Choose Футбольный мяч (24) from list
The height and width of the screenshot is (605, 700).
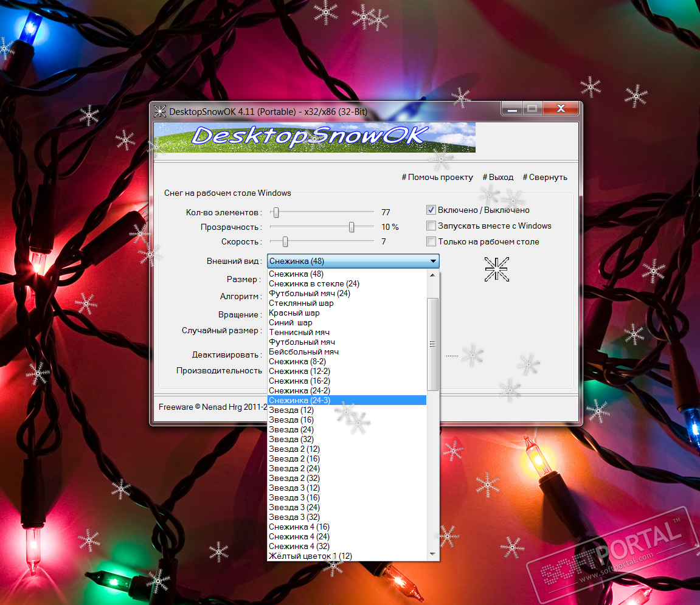pyautogui.click(x=347, y=293)
